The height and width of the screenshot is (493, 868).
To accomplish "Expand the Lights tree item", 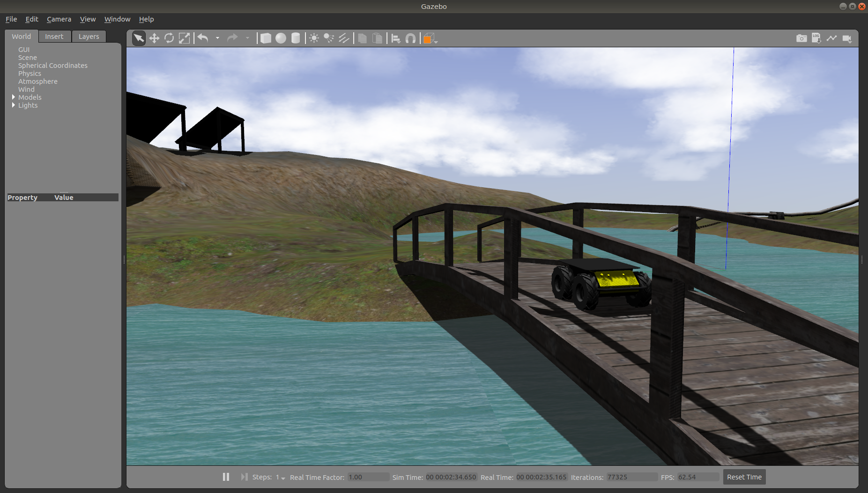I will tap(14, 105).
